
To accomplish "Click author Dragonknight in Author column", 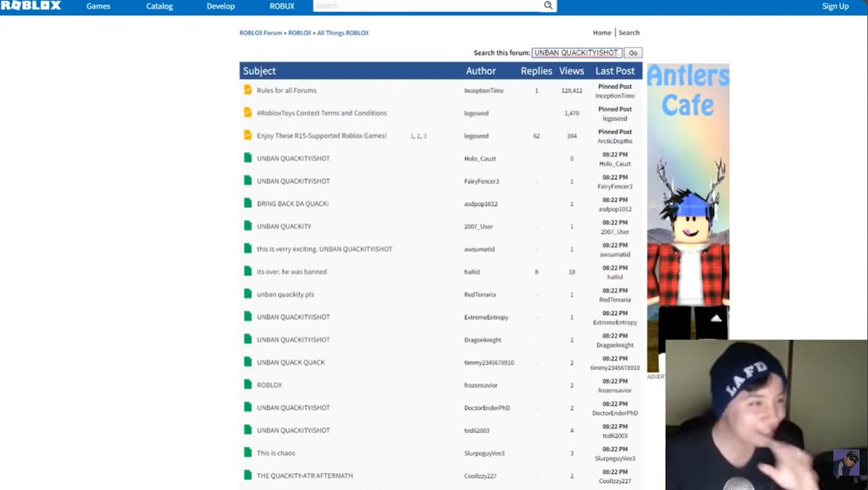I will coord(482,339).
